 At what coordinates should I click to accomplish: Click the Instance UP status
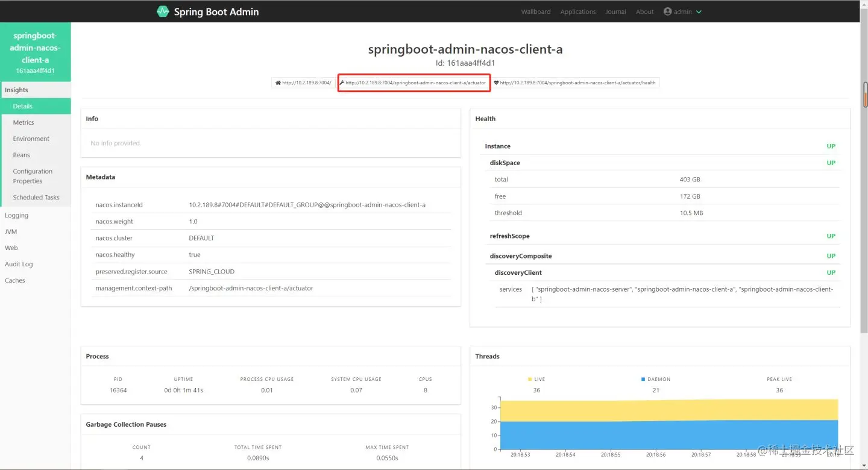(x=831, y=146)
